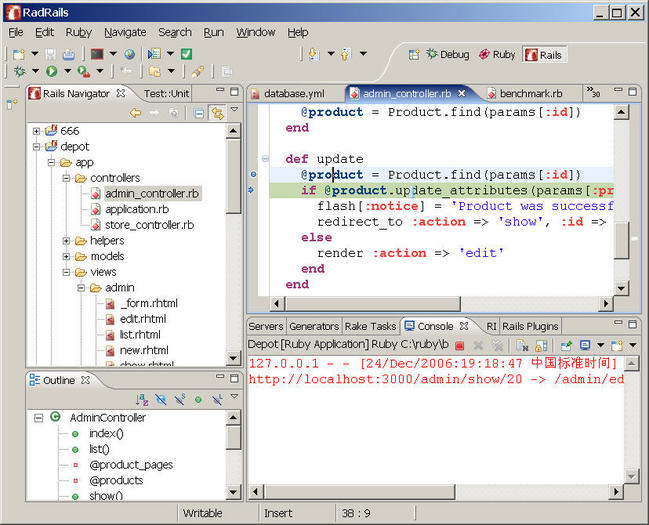Click the External Tools run icon

(x=84, y=71)
